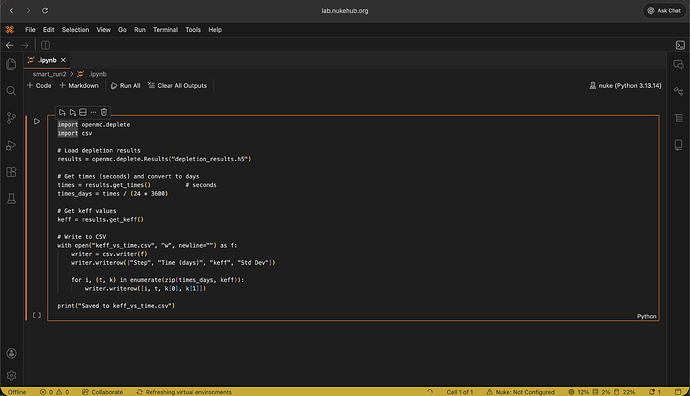This screenshot has width=690, height=396.
Task: Click the browser forward chevron
Action: coord(28,11)
